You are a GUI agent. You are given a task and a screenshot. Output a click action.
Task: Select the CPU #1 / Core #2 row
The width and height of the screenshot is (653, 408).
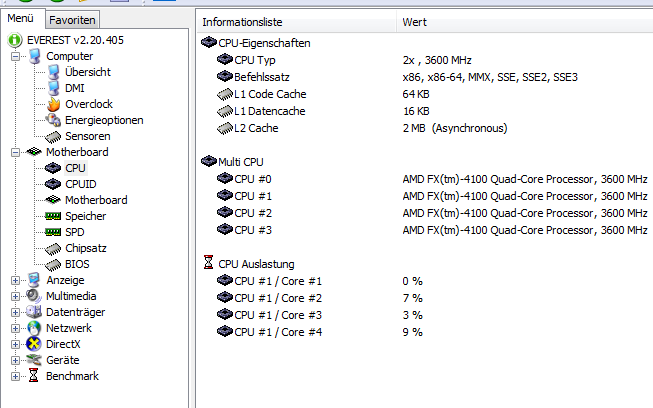(x=425, y=299)
